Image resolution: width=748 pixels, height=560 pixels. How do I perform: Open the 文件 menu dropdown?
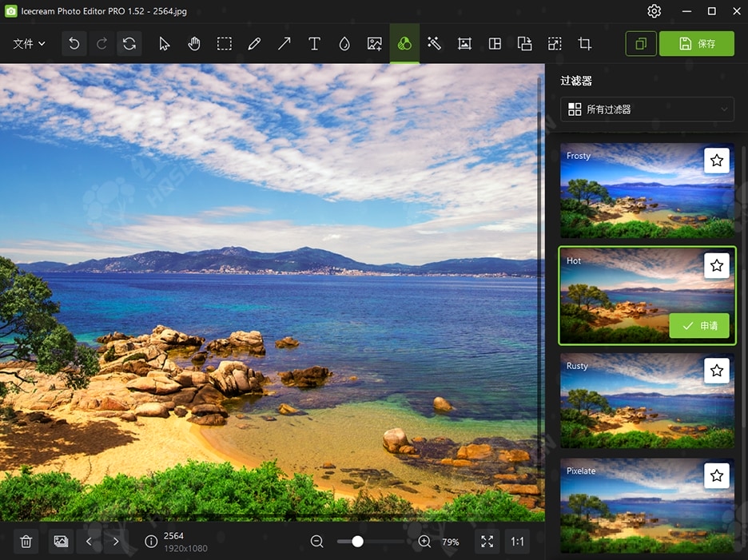tap(30, 44)
